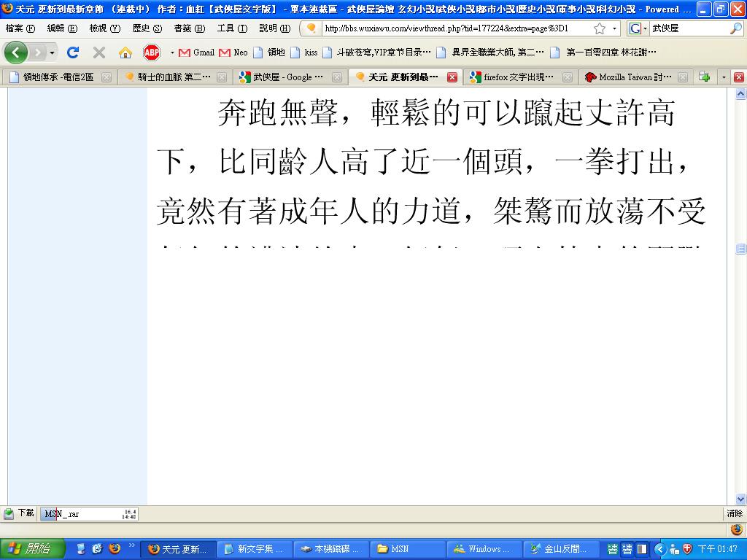This screenshot has width=747, height=560.
Task: Open the 第一百零四章 林花謝 bookmark
Action: (603, 52)
